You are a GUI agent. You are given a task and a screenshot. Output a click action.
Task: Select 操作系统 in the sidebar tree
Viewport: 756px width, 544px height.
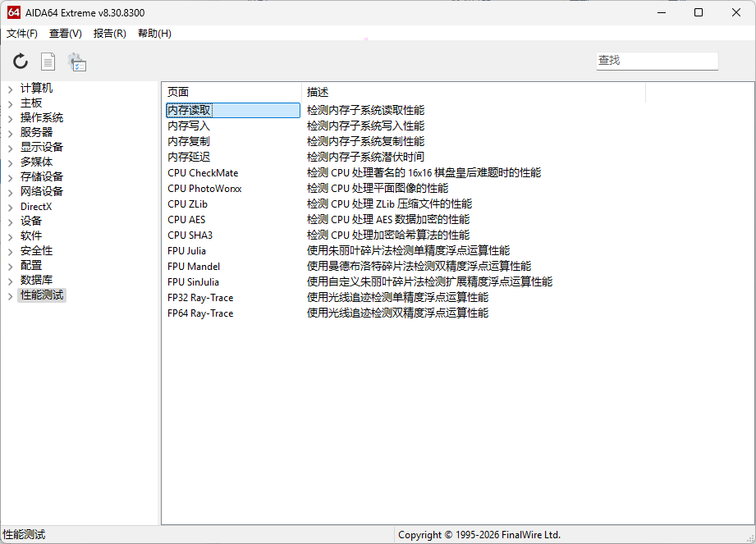(42, 117)
